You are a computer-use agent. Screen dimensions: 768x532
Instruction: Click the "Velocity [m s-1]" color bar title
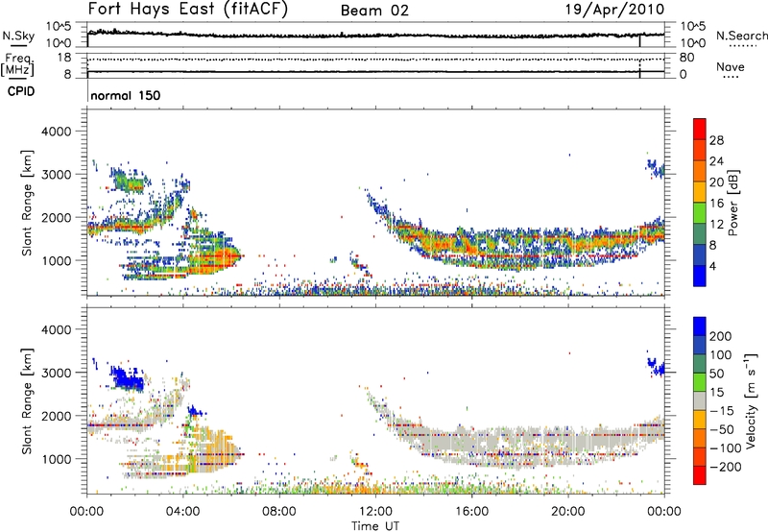(752, 400)
